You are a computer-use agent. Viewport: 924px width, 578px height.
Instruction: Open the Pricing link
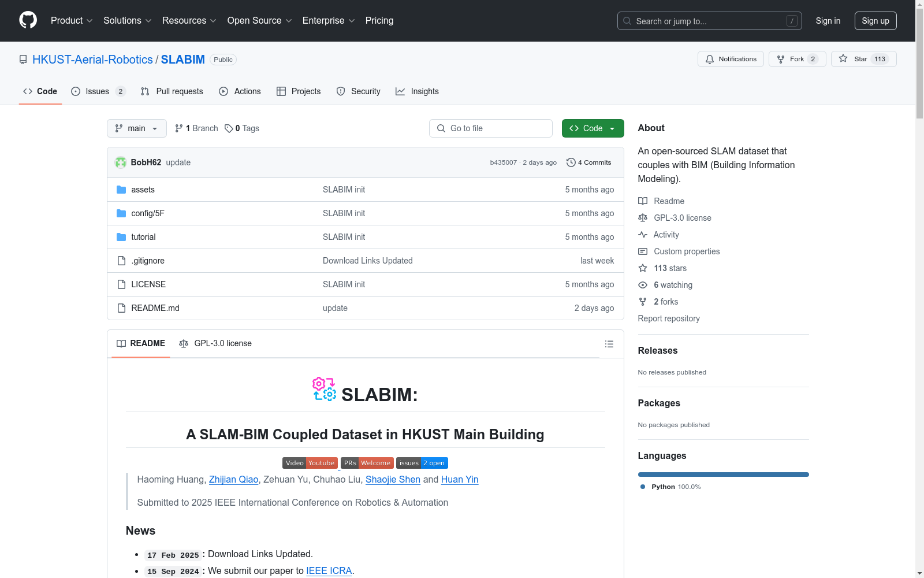tap(379, 21)
